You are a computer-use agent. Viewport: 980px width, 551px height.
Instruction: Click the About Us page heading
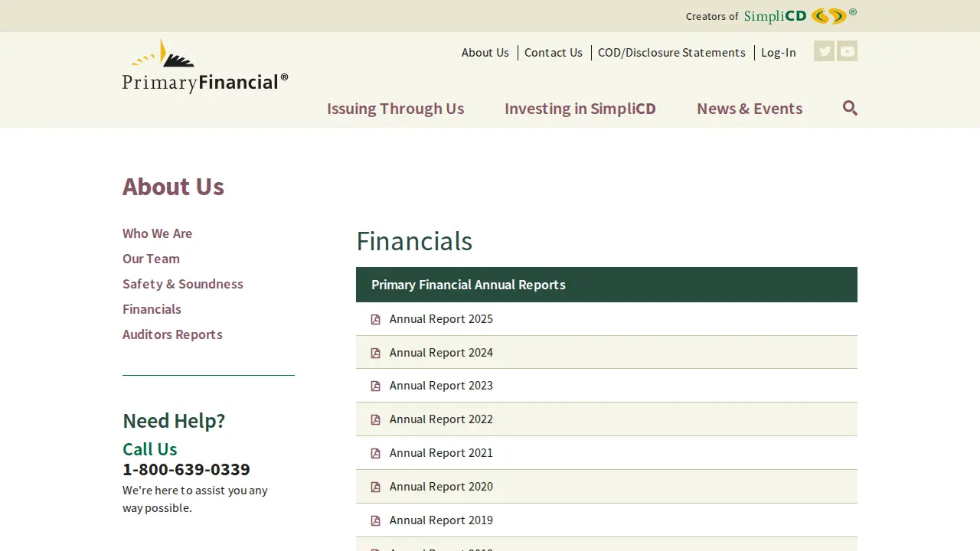point(173,187)
